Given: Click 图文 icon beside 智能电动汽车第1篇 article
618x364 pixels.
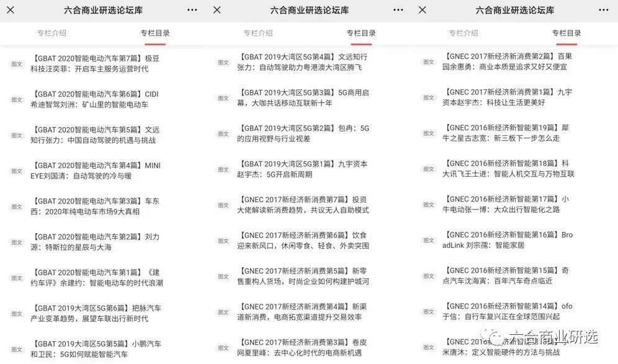Looking at the screenshot, I should [17, 278].
